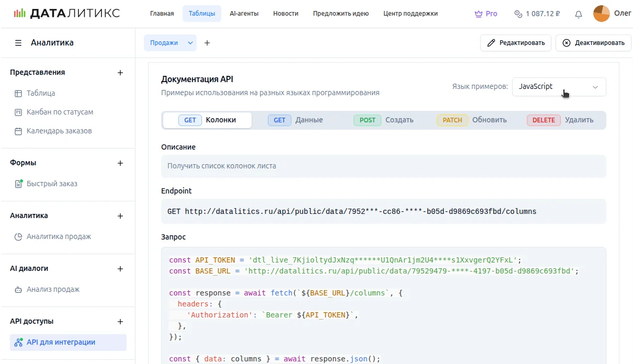Viewport: 633px width, 364px height.
Task: Expand the Продажи tab chevron
Action: click(x=190, y=43)
